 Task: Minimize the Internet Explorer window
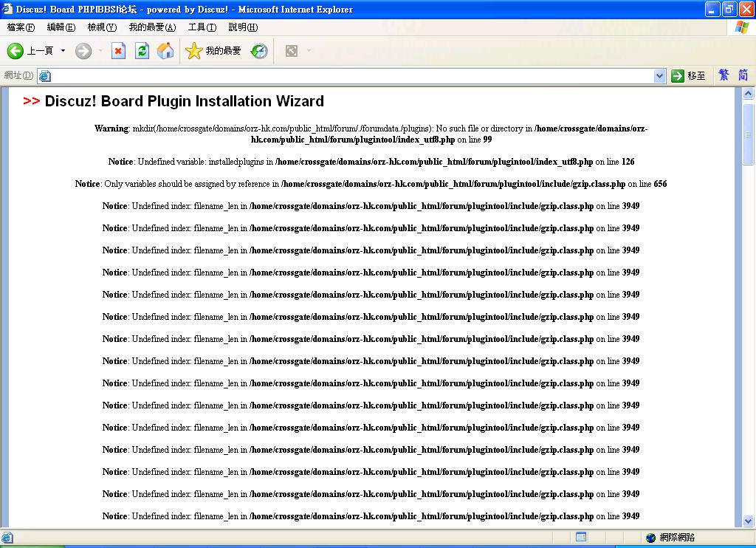pyautogui.click(x=712, y=9)
